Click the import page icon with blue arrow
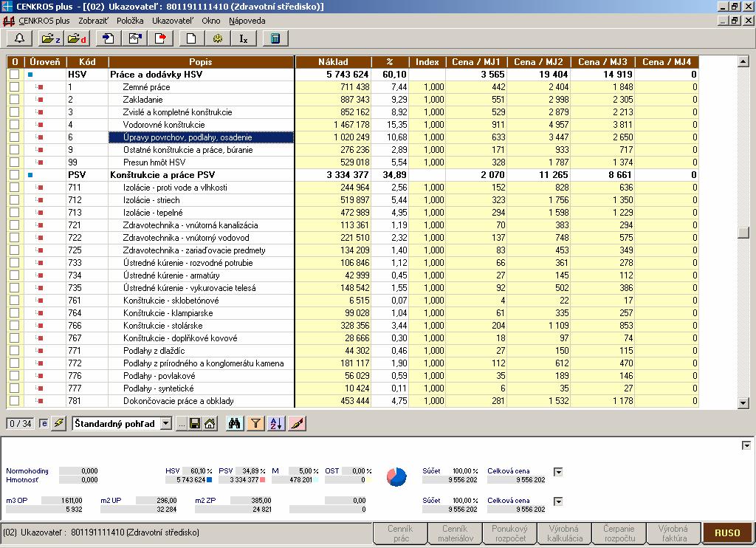This screenshot has height=548, width=756. [x=108, y=38]
